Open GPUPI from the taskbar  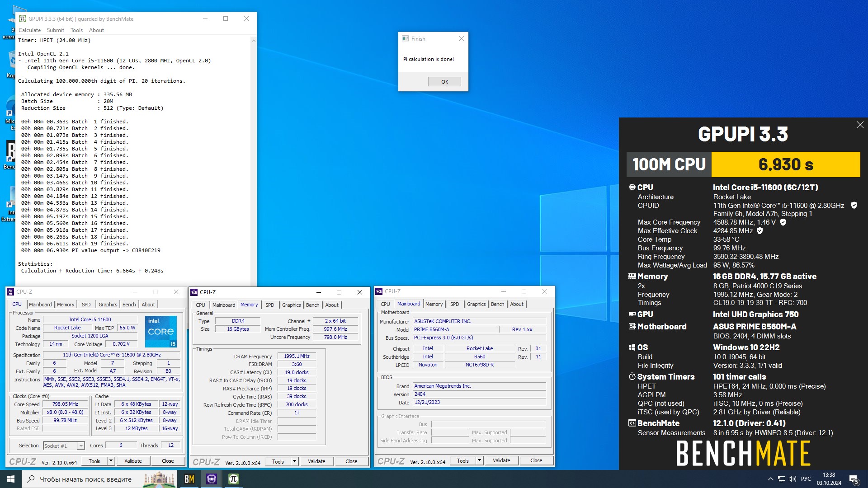tap(233, 479)
